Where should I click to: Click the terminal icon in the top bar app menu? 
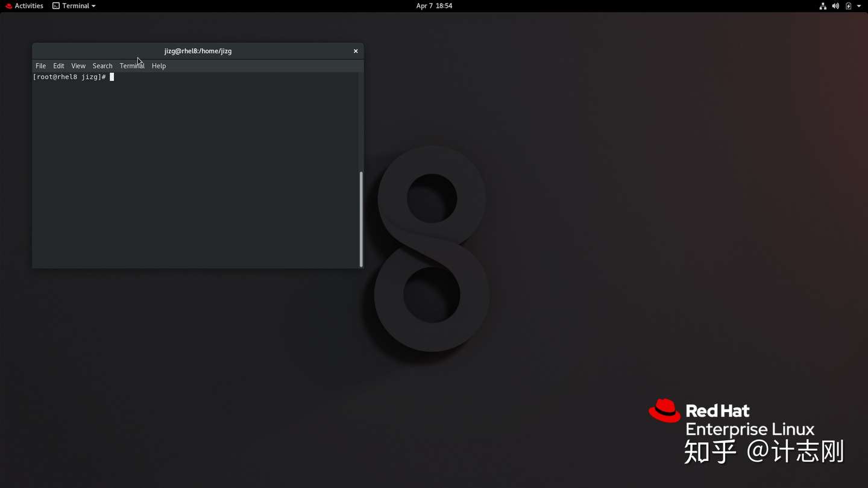pos(56,6)
